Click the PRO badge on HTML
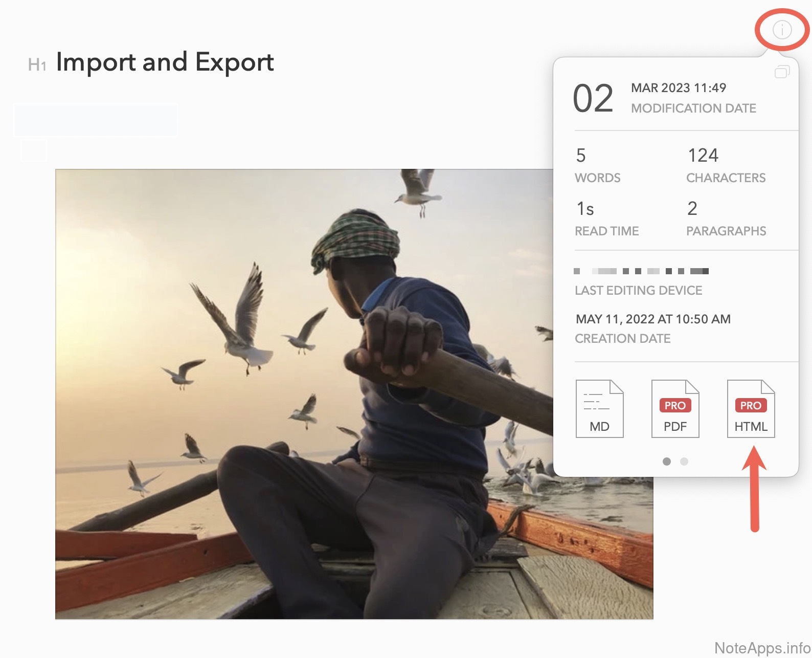 [751, 405]
